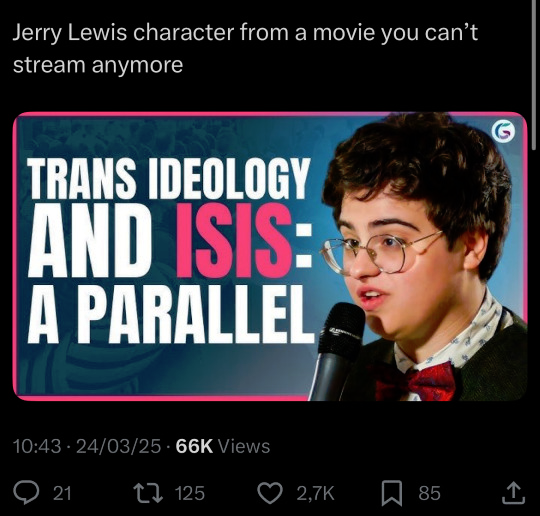Click the pink ISIS word in thumbnail

click(235, 240)
